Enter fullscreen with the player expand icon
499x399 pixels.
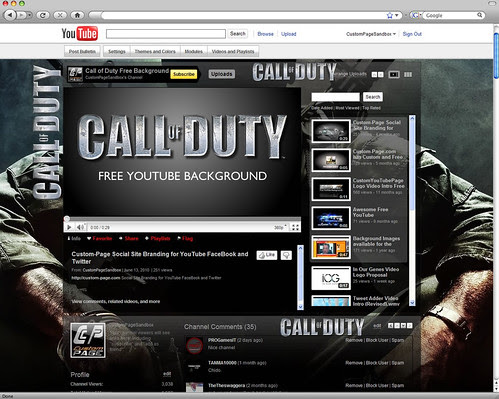tap(295, 227)
